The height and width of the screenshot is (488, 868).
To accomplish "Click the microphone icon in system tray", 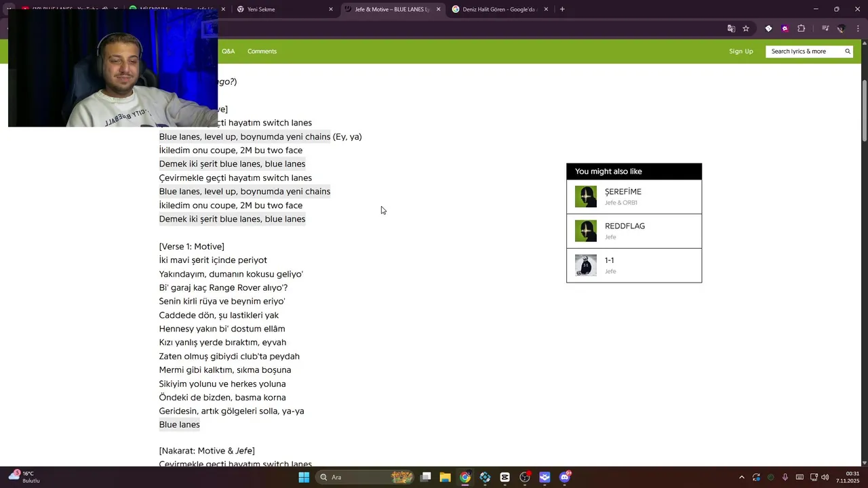I will pos(785,477).
